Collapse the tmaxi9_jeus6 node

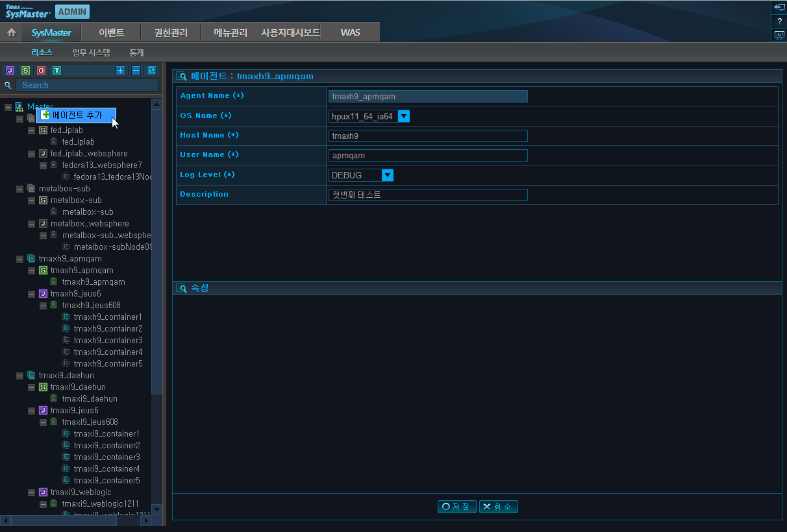(32, 411)
